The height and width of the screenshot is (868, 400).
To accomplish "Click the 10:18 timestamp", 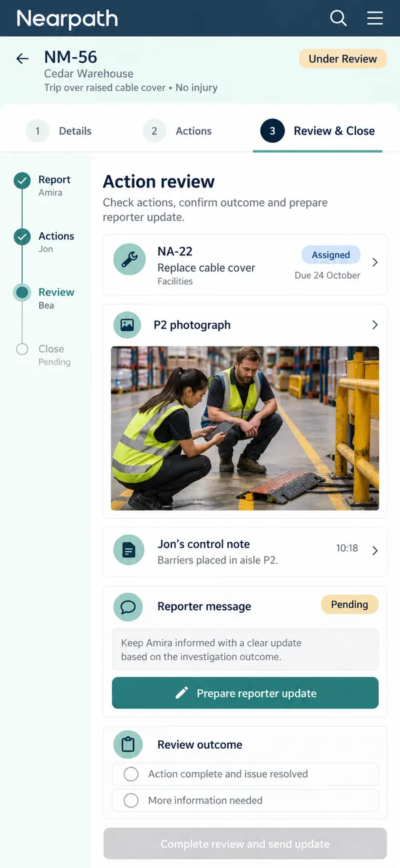I will pyautogui.click(x=347, y=548).
